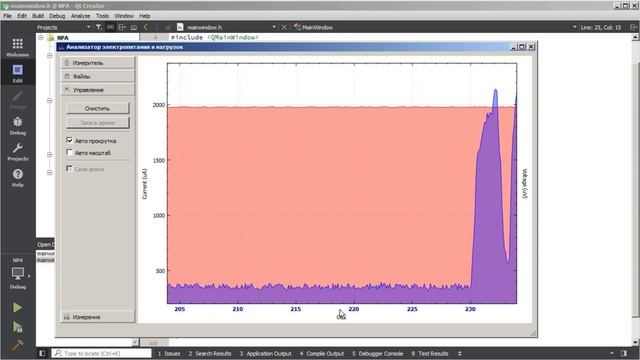640x360 pixels.
Task: Click the editor vertical scrollbar
Action: [635, 189]
